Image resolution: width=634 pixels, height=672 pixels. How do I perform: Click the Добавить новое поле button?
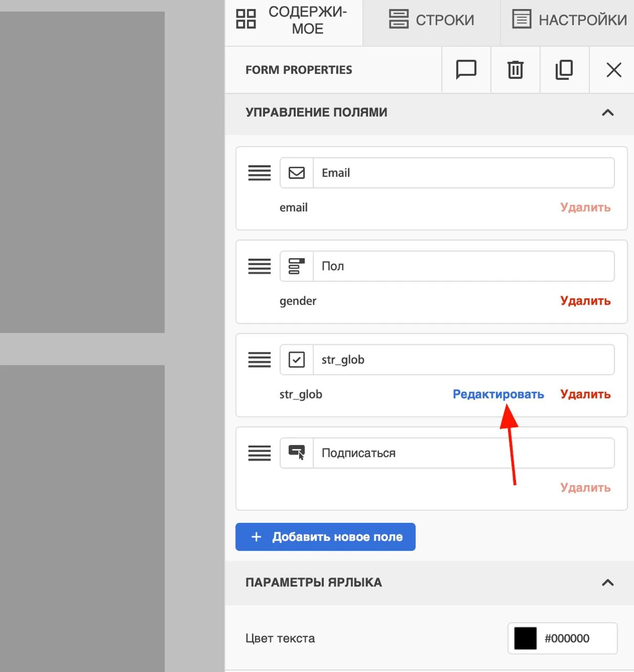coord(325,537)
